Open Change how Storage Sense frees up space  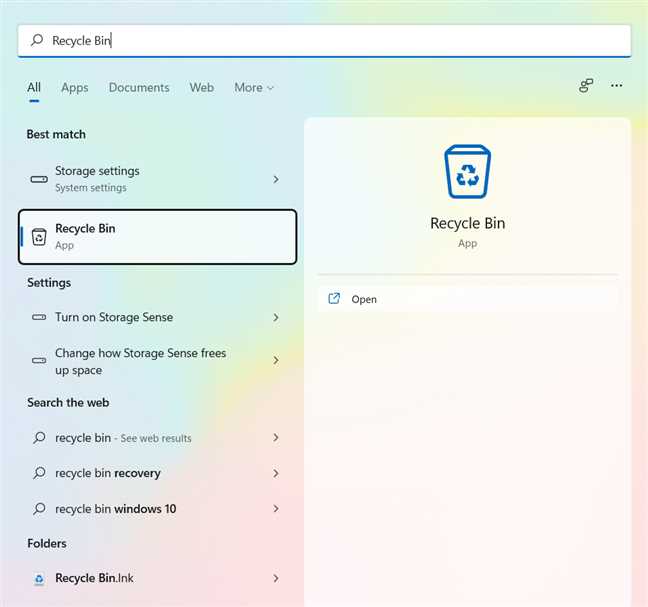[157, 361]
